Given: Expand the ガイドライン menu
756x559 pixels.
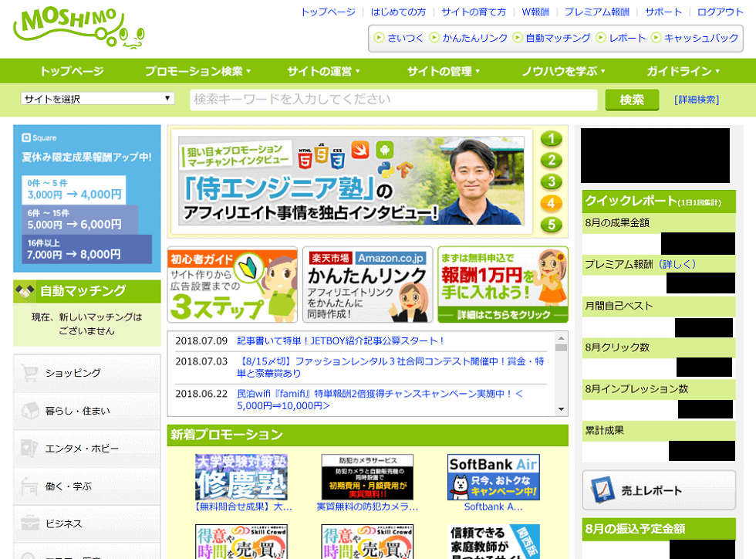Looking at the screenshot, I should [683, 71].
